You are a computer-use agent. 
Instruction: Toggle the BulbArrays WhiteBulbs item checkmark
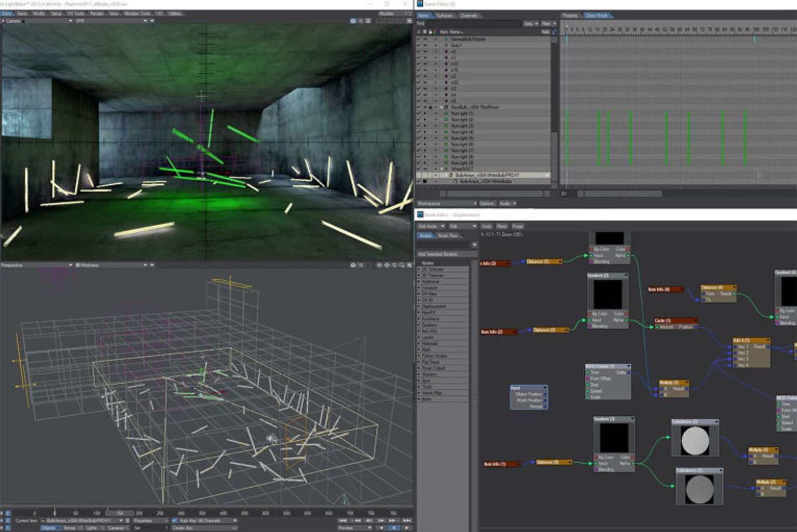pos(419,182)
